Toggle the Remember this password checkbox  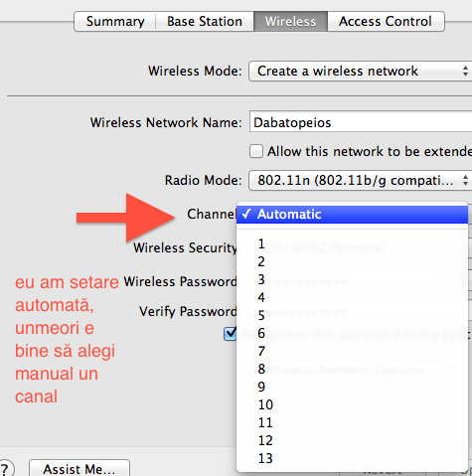pos(231,334)
